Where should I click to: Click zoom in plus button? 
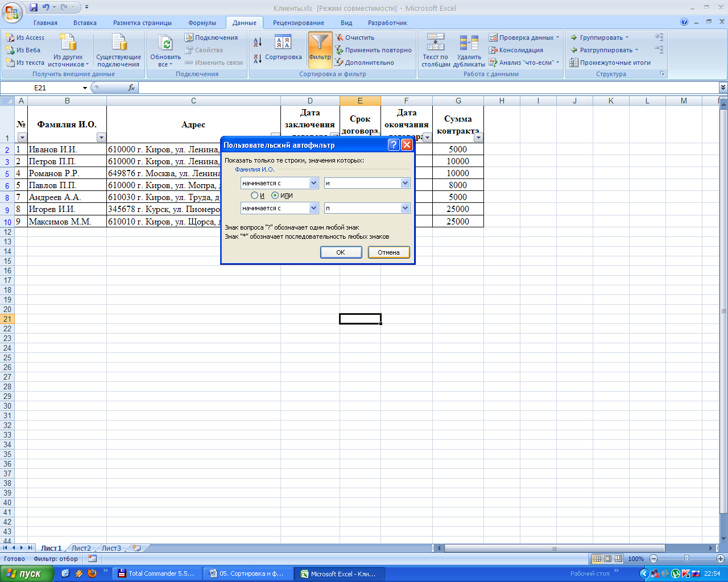coord(720,559)
